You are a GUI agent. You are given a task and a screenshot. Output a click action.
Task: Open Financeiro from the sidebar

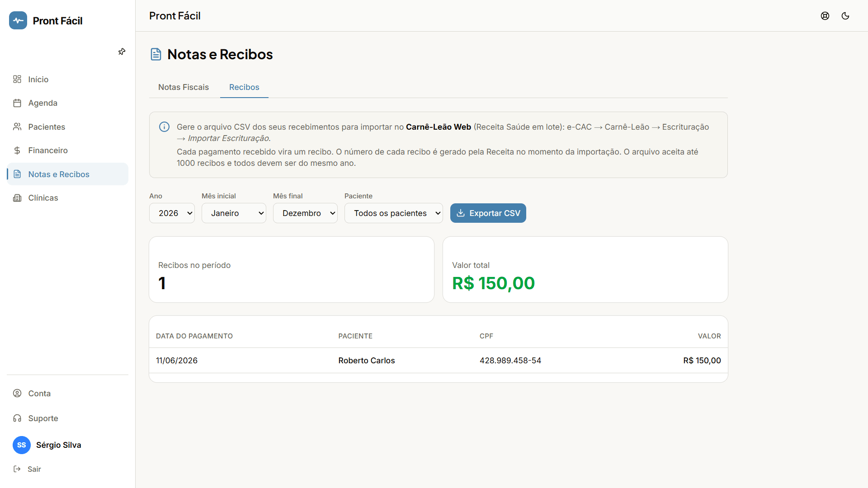(67, 150)
